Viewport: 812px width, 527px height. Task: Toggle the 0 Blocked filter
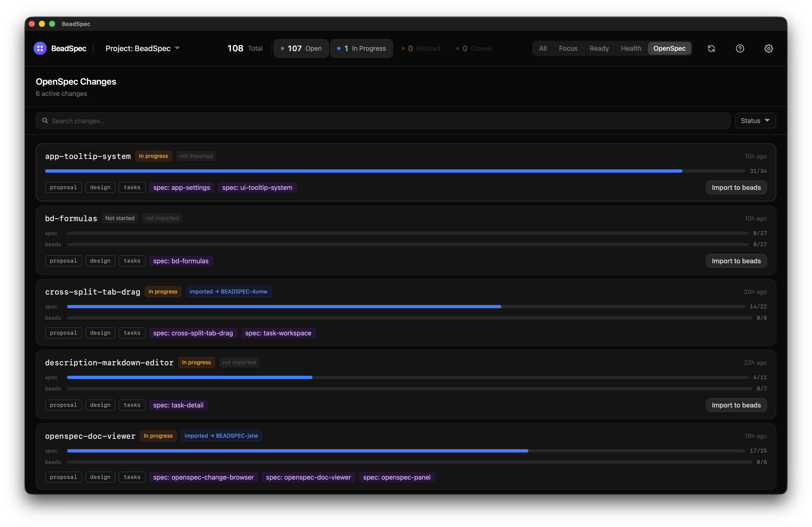[421, 49]
